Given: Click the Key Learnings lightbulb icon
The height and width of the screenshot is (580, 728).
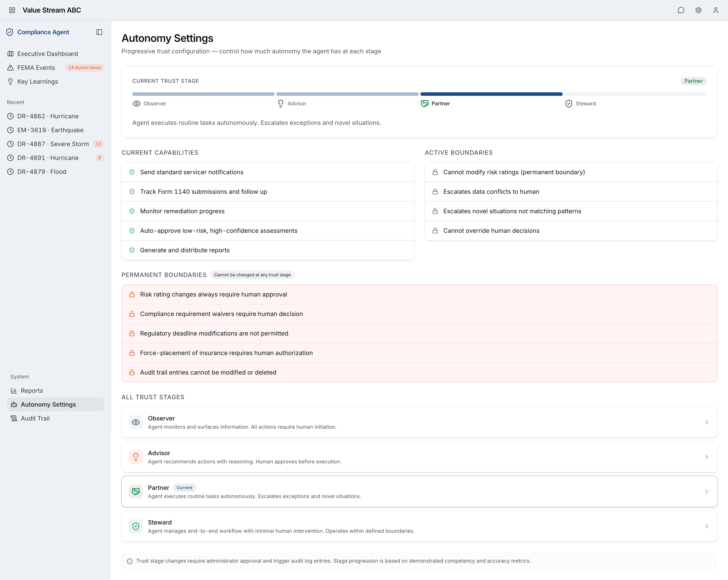Looking at the screenshot, I should [x=10, y=82].
